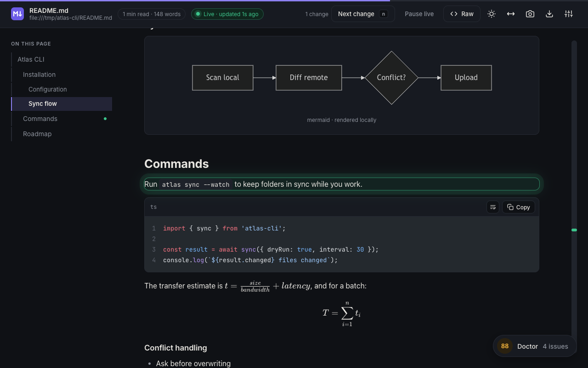Jump to the next change
The image size is (588, 368).
coord(363,14)
